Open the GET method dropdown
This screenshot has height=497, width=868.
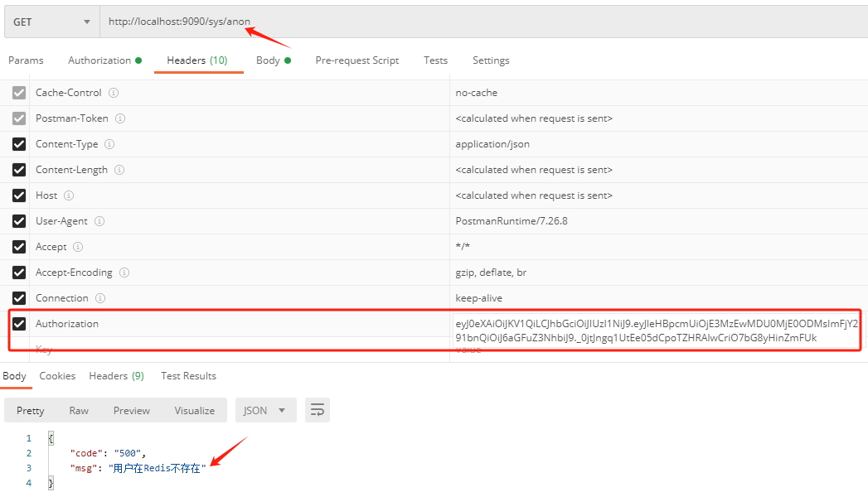point(52,22)
